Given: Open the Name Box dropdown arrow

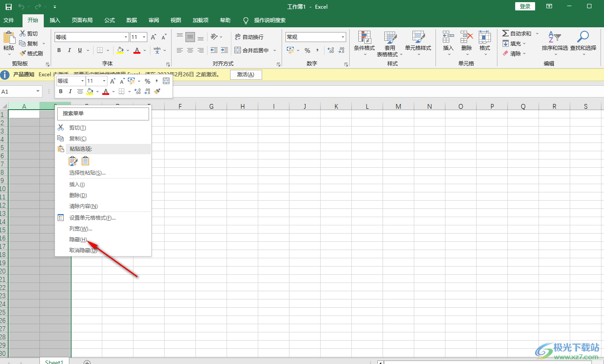Looking at the screenshot, I should coord(38,91).
